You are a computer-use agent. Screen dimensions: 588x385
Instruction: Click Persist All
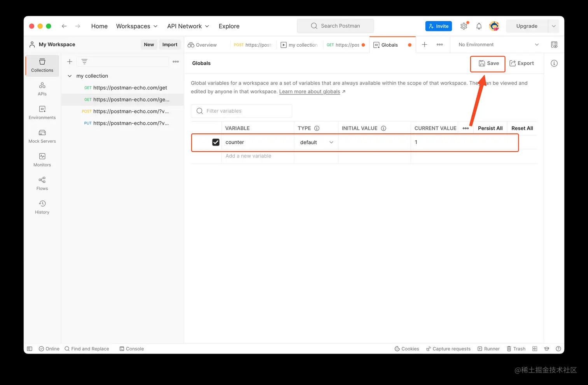coord(490,128)
